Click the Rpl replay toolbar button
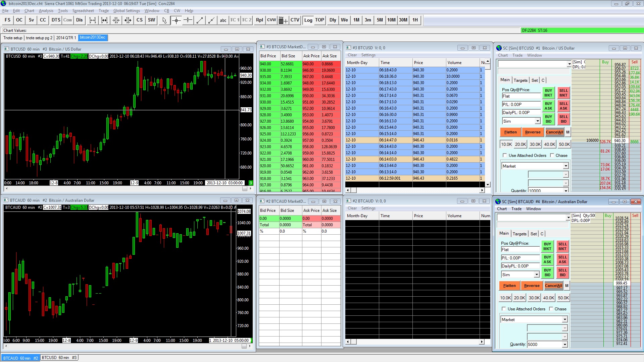Screen dimensions: 644x362 259,20
